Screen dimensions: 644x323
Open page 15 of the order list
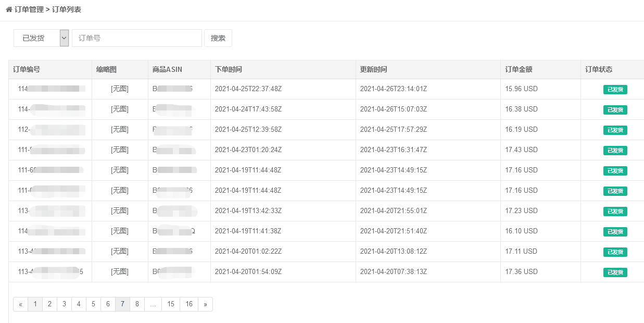coord(170,304)
